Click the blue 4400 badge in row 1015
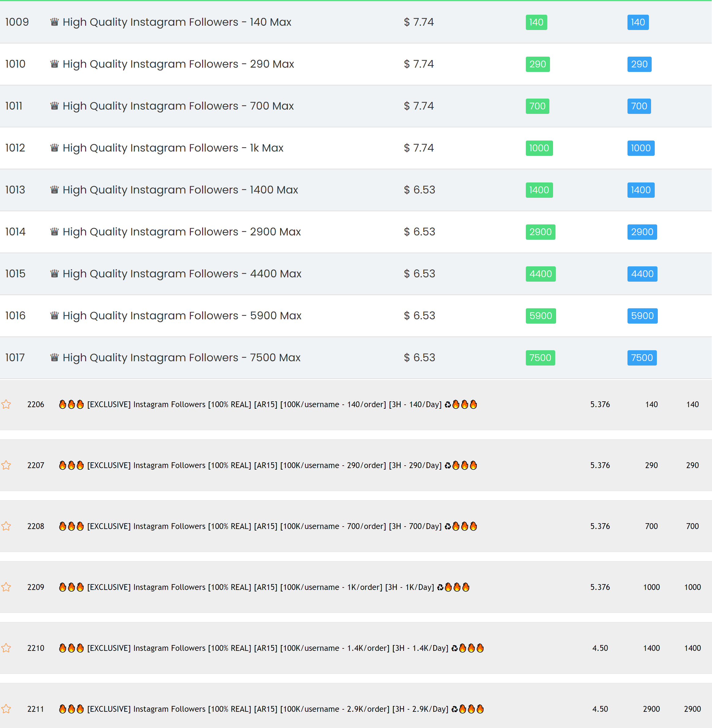This screenshot has width=712, height=728. click(x=642, y=273)
